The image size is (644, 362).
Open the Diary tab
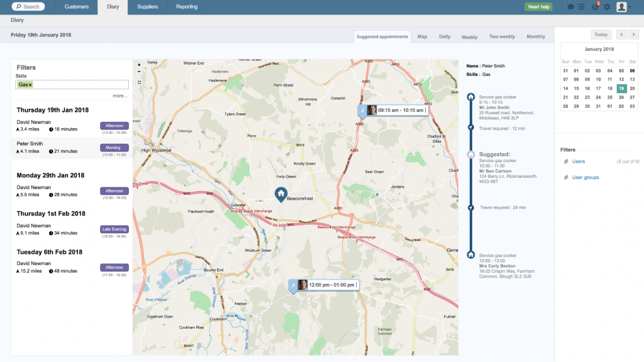click(x=113, y=7)
